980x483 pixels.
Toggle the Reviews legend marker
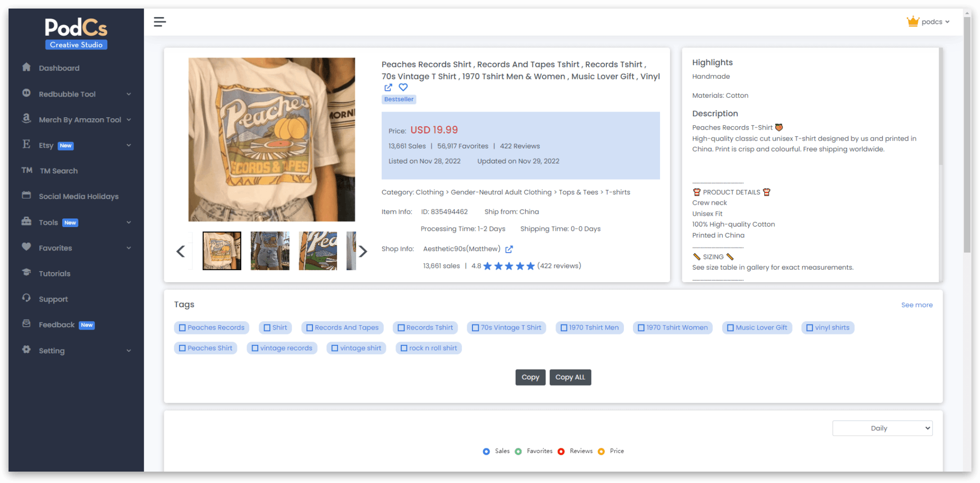tap(561, 451)
